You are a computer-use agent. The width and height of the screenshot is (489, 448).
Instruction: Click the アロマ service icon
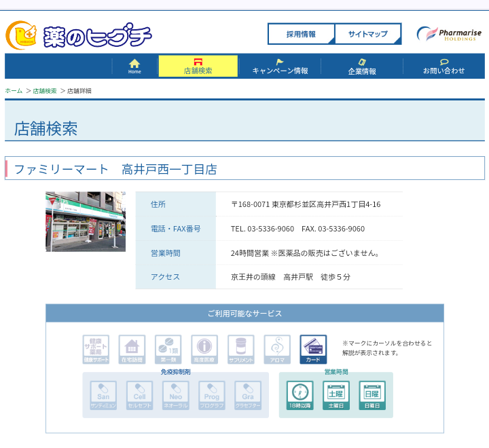click(277, 349)
